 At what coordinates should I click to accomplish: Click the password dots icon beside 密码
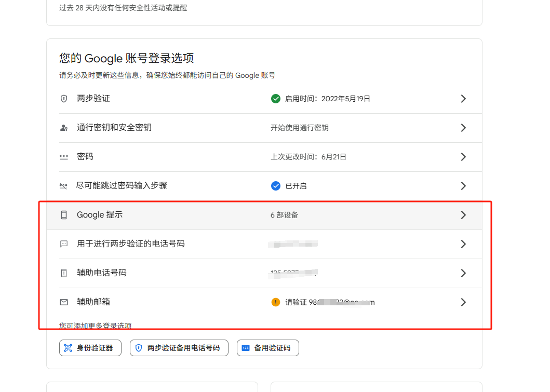64,157
